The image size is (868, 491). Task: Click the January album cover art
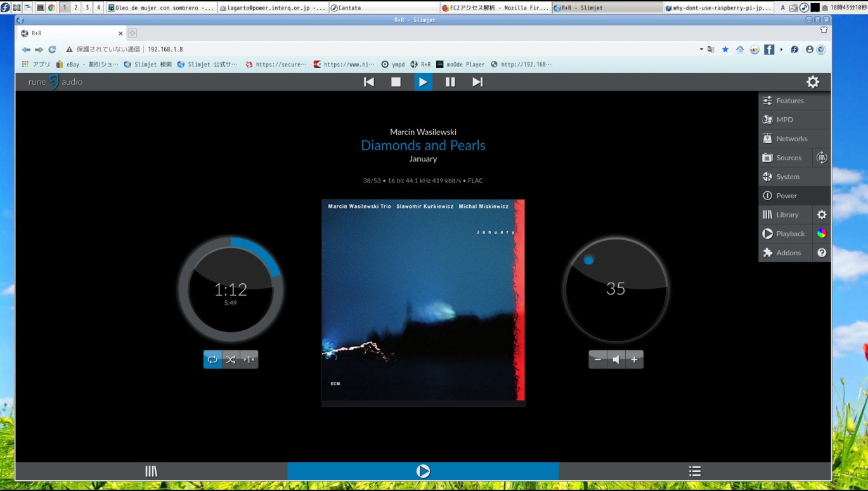point(423,301)
